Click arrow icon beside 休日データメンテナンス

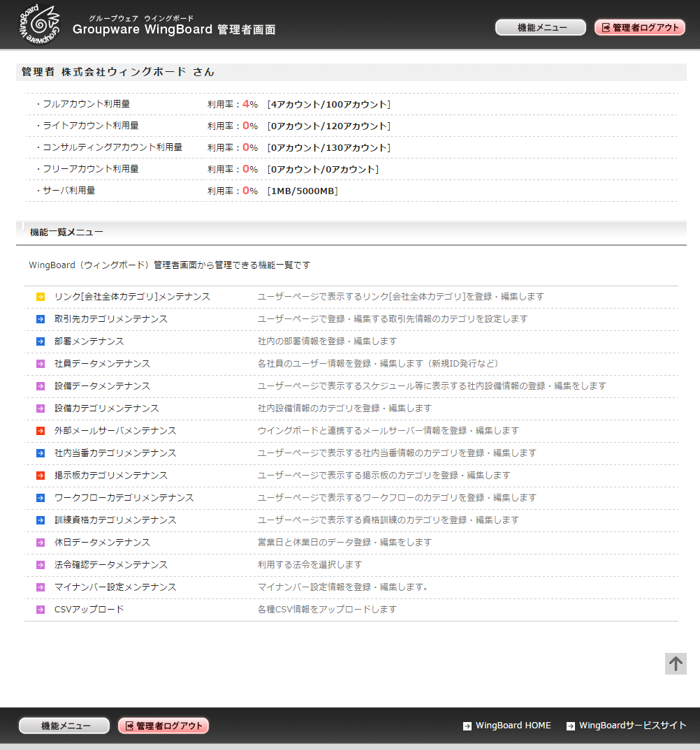[41, 543]
